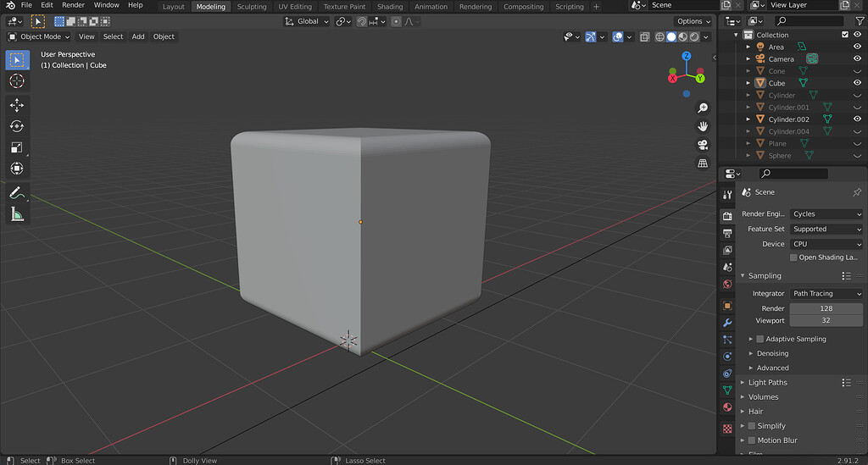868x465 pixels.
Task: Toggle X-ray display button
Action: tap(644, 36)
